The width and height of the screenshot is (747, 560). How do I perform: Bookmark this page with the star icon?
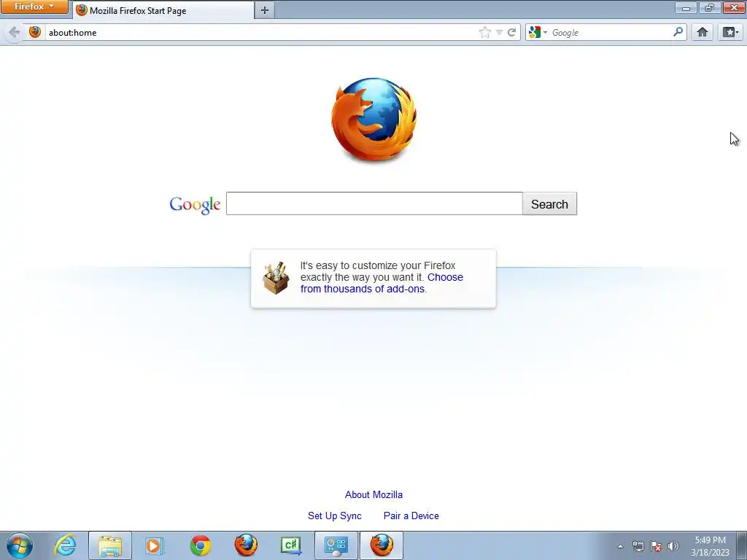[485, 32]
